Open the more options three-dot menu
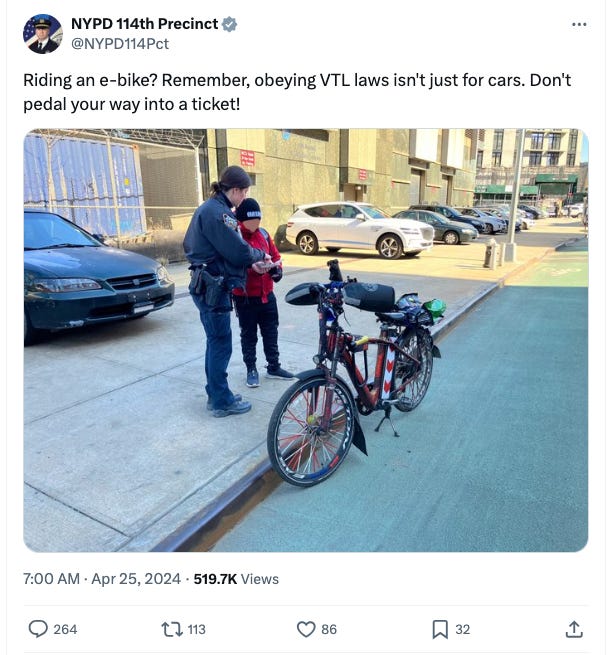 [579, 25]
